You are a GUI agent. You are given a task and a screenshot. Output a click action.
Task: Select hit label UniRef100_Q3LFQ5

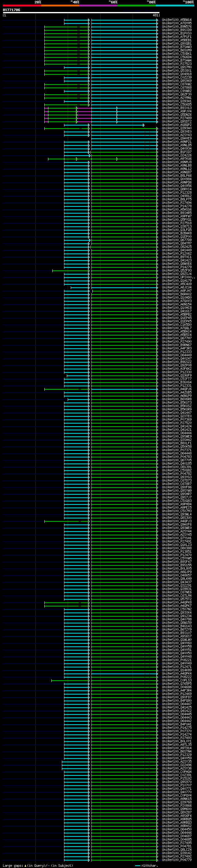click(x=177, y=230)
